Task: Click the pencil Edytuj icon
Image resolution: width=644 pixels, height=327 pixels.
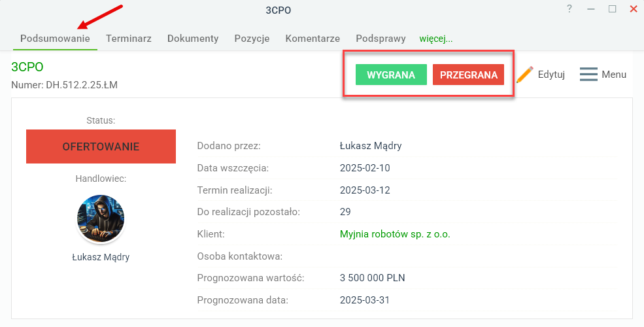Action: pyautogui.click(x=524, y=75)
